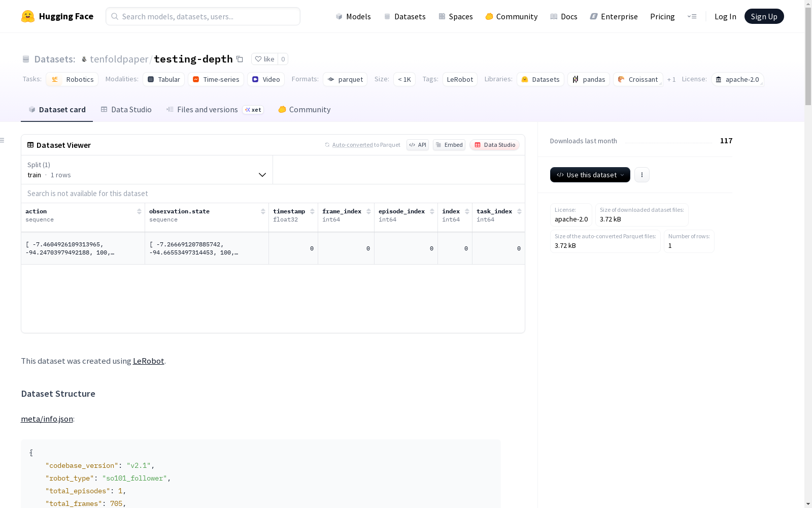Viewport: 812px width, 508px height.
Task: Click the downloads count 117
Action: [726, 141]
